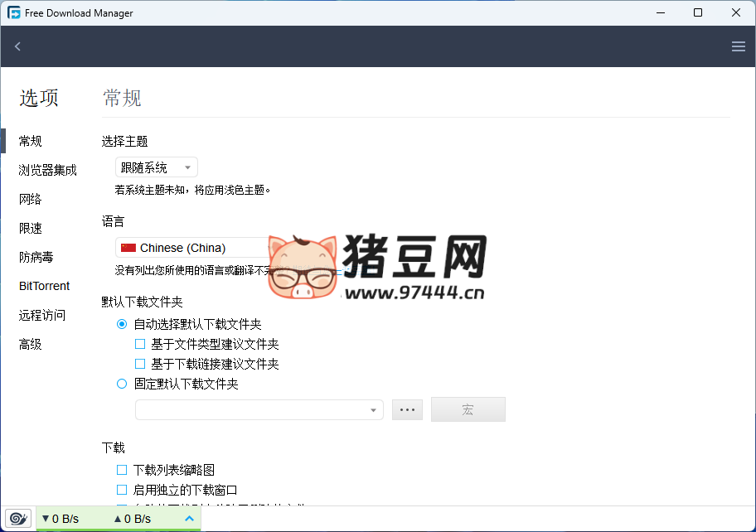Enable 基于文件类型建议文件夹 checkbox
This screenshot has width=756, height=532.
click(140, 344)
